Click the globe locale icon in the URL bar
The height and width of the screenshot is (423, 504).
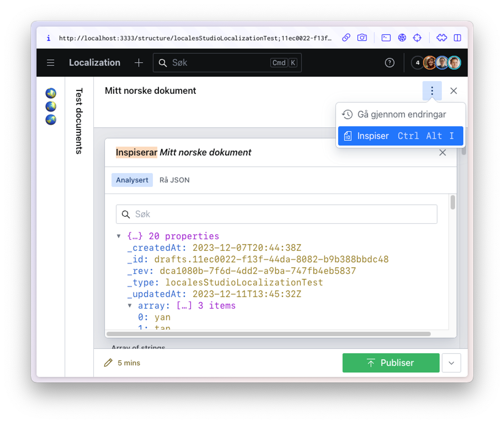pos(402,38)
